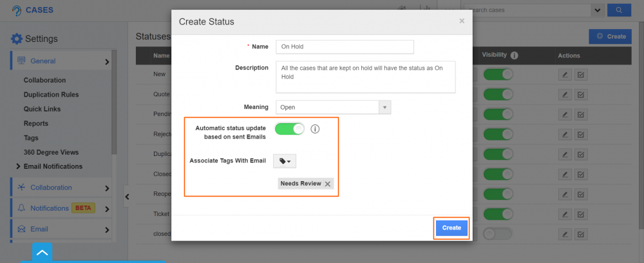Toggle visibility for the New status row
The width and height of the screenshot is (644, 263).
click(x=498, y=75)
